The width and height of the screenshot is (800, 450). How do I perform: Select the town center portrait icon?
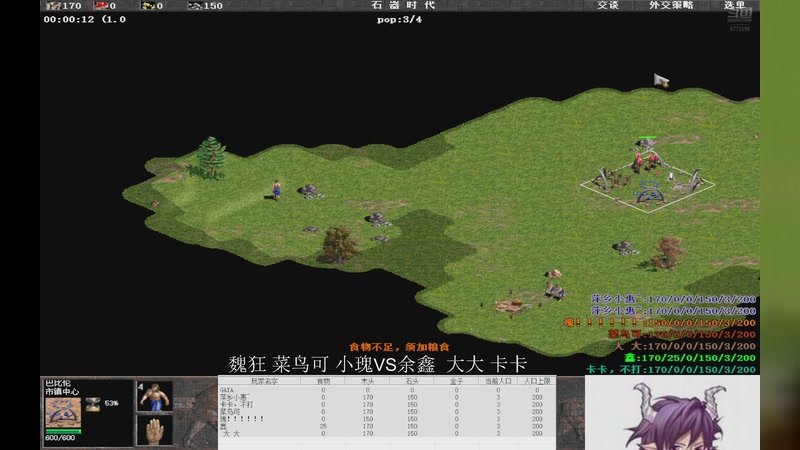(63, 412)
